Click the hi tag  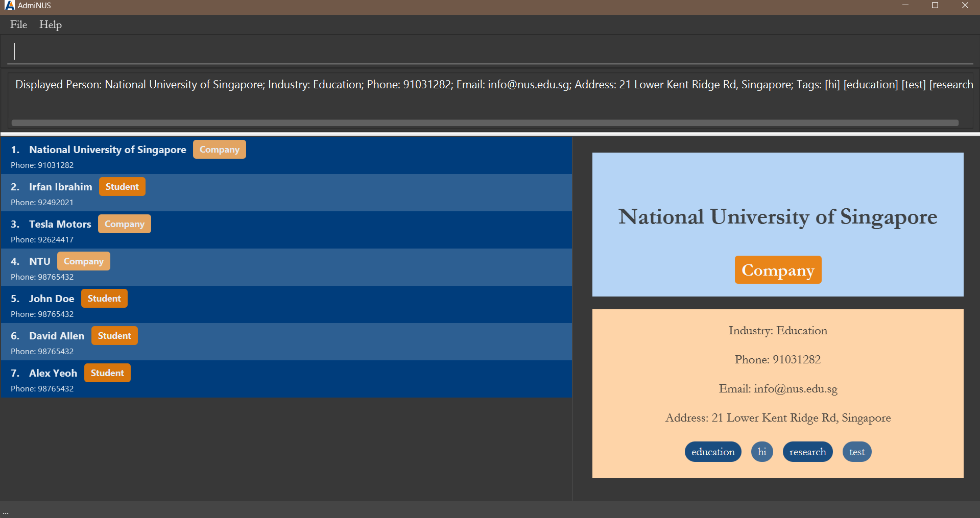[762, 452]
